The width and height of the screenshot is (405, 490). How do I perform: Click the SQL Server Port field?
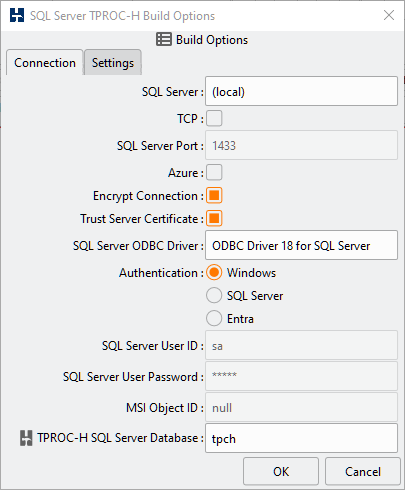pyautogui.click(x=301, y=145)
